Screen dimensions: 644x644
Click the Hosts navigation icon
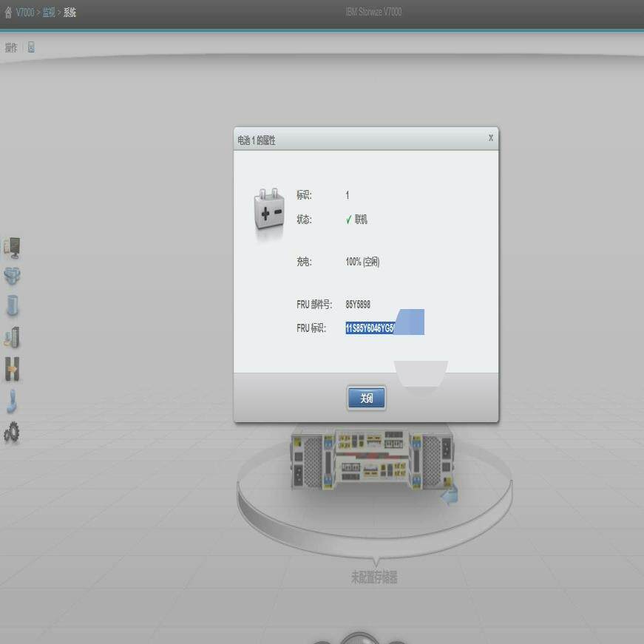coord(12,336)
